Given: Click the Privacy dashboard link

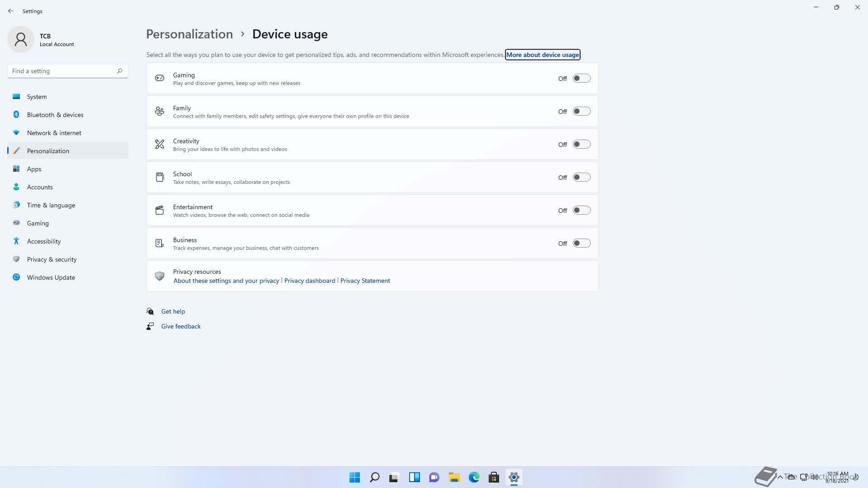Looking at the screenshot, I should pyautogui.click(x=310, y=281).
